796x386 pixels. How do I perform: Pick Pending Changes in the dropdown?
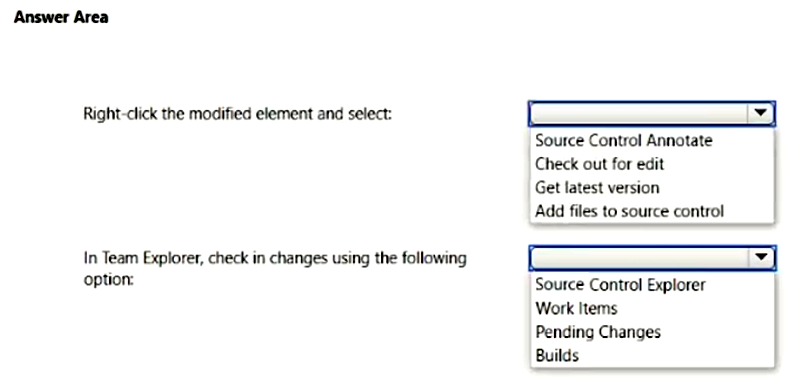598,332
